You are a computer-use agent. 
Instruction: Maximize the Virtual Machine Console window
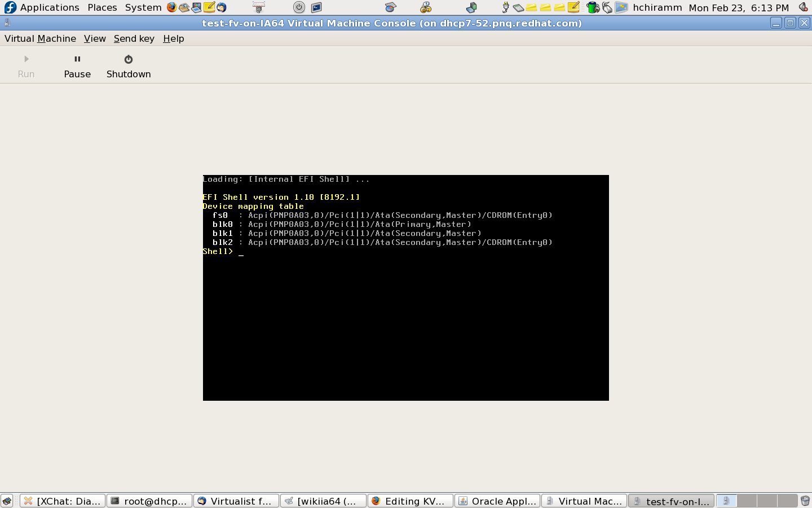(x=791, y=23)
